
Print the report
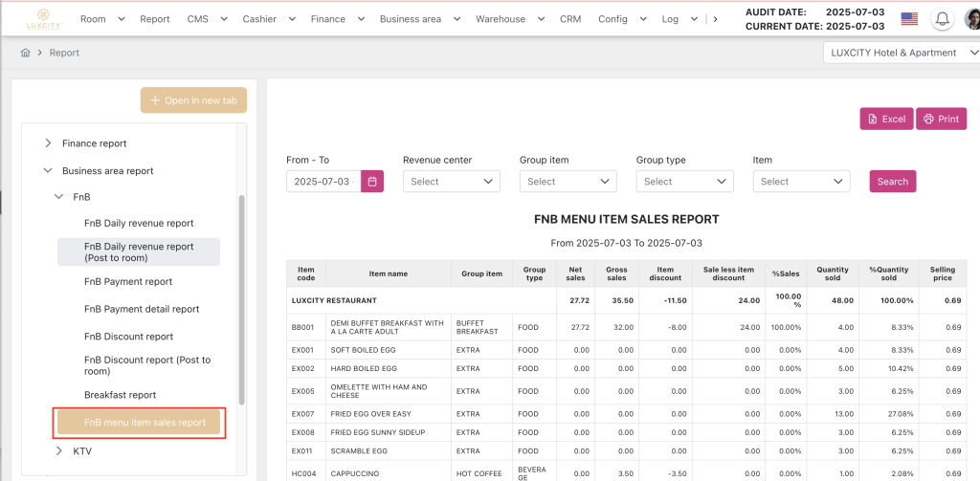(x=941, y=120)
